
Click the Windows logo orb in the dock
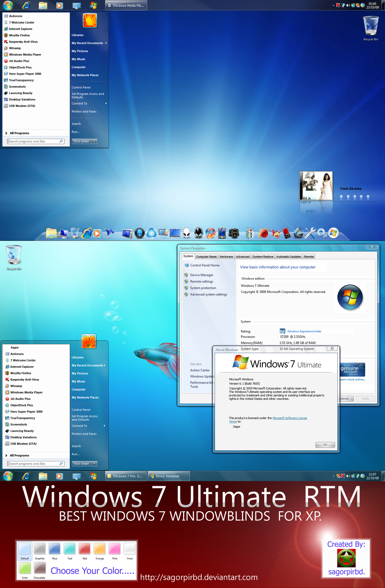[x=333, y=233]
